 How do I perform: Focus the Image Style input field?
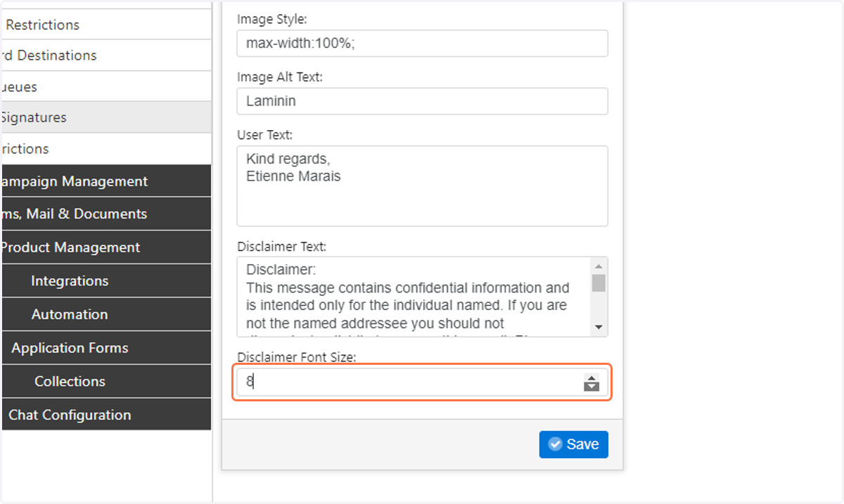(x=422, y=43)
